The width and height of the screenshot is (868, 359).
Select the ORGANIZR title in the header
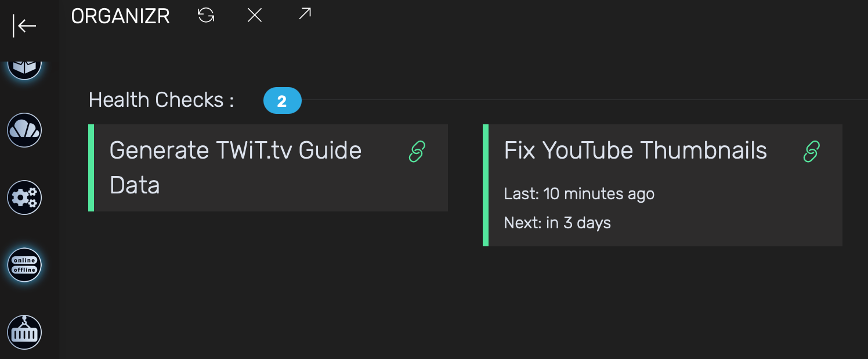coord(120,16)
